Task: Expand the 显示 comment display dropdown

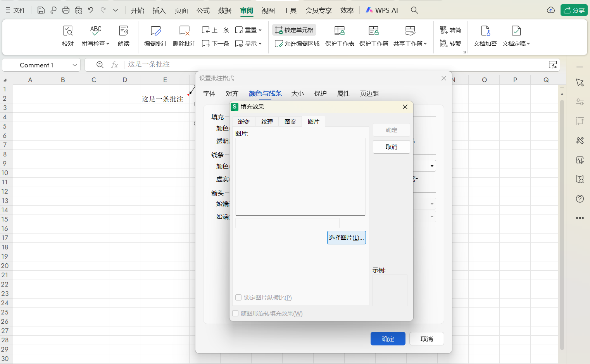Action: [259, 43]
